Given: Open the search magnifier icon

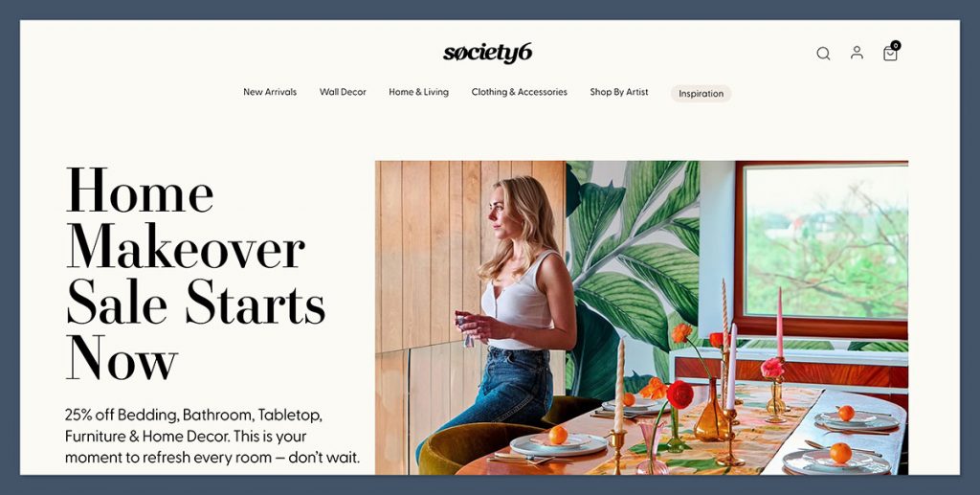Looking at the screenshot, I should (x=823, y=54).
